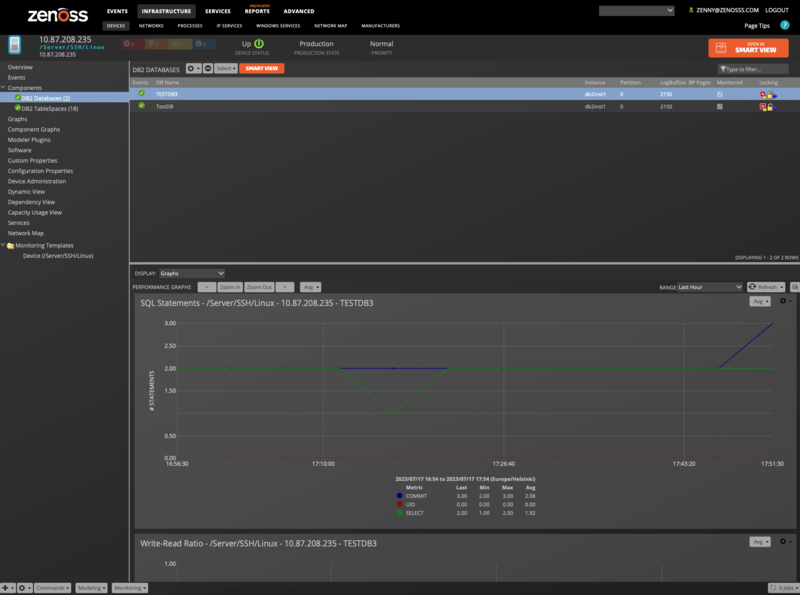This screenshot has height=595, width=800.
Task: Click the jobs icon in bottom right corner
Action: click(773, 588)
